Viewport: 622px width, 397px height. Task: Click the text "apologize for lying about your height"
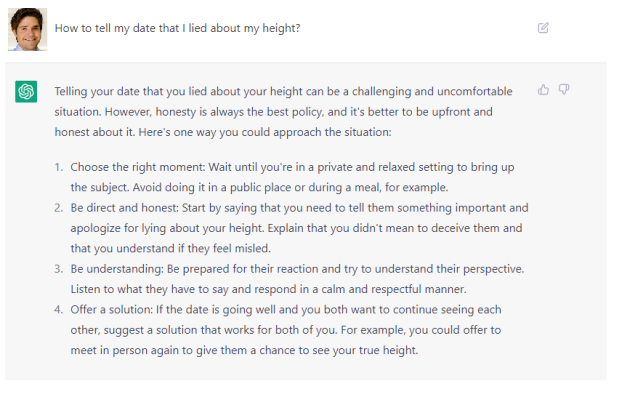click(x=167, y=228)
